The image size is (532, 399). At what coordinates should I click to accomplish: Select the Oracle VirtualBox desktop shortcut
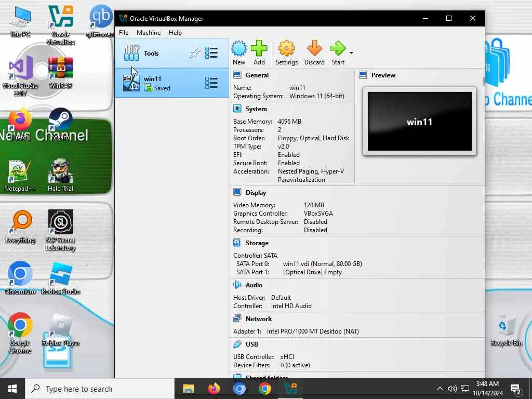pyautogui.click(x=61, y=25)
